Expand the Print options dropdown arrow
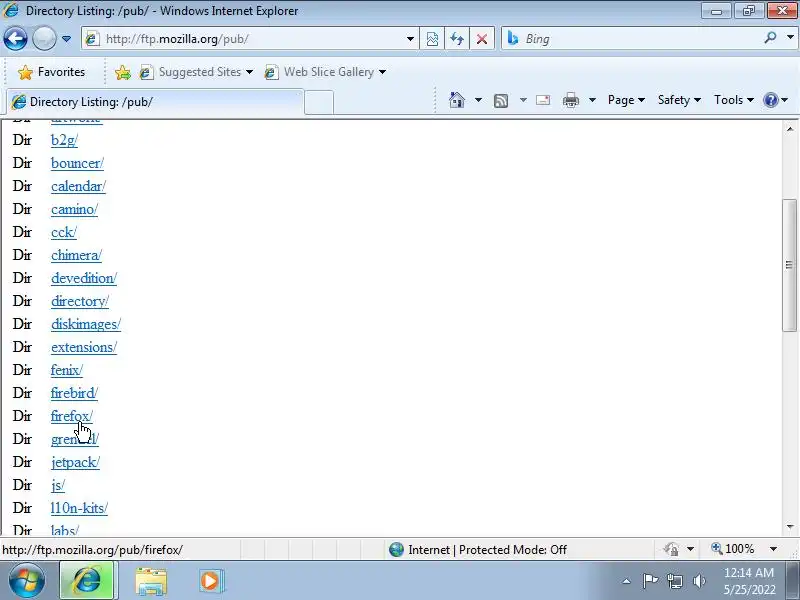800x600 pixels. click(592, 100)
